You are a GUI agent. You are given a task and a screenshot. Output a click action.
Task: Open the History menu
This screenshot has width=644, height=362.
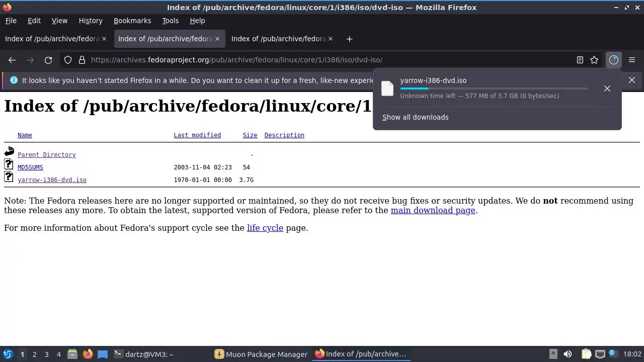coord(91,21)
